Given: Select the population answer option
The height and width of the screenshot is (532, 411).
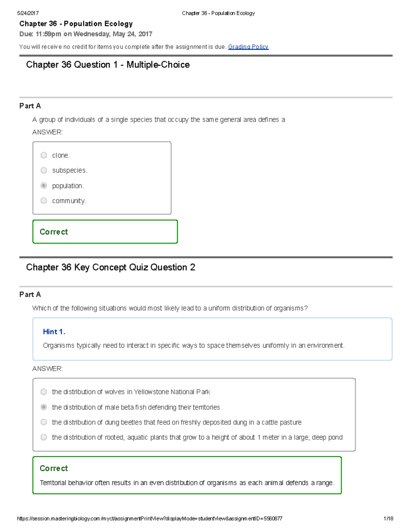Looking at the screenshot, I should (43, 186).
